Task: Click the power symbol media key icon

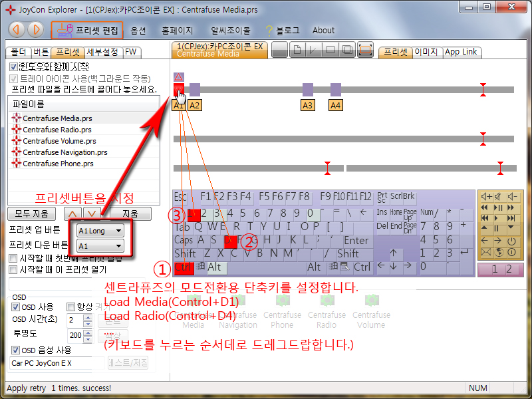Action: 511,241
